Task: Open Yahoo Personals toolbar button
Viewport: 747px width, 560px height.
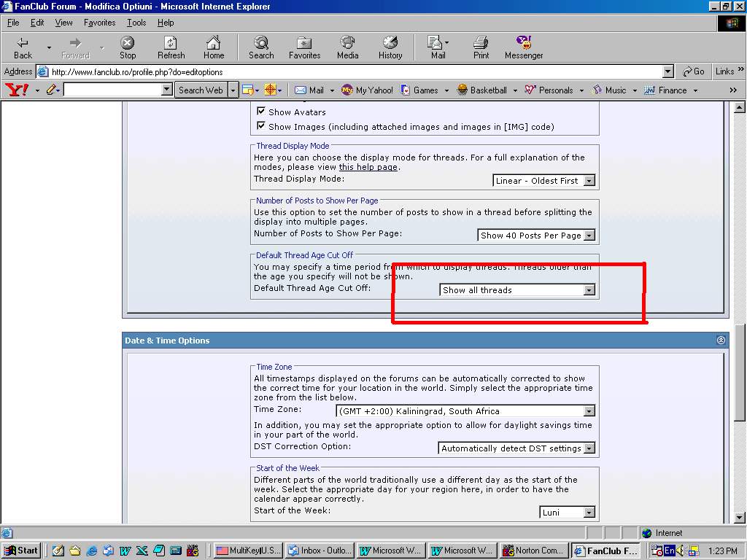Action: 549,90
